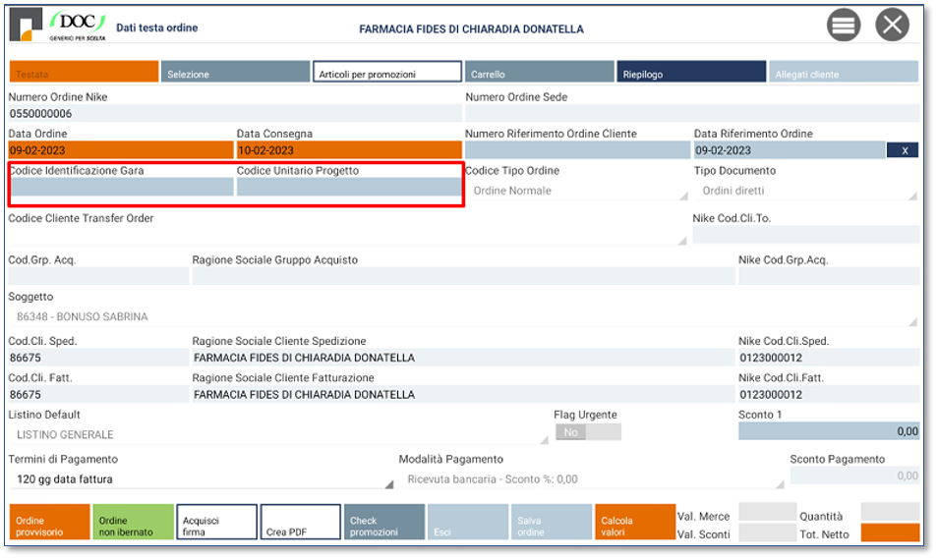Clear Data Riferimento Ordine with X button
Viewport: 938px width, 560px height.
[x=903, y=150]
